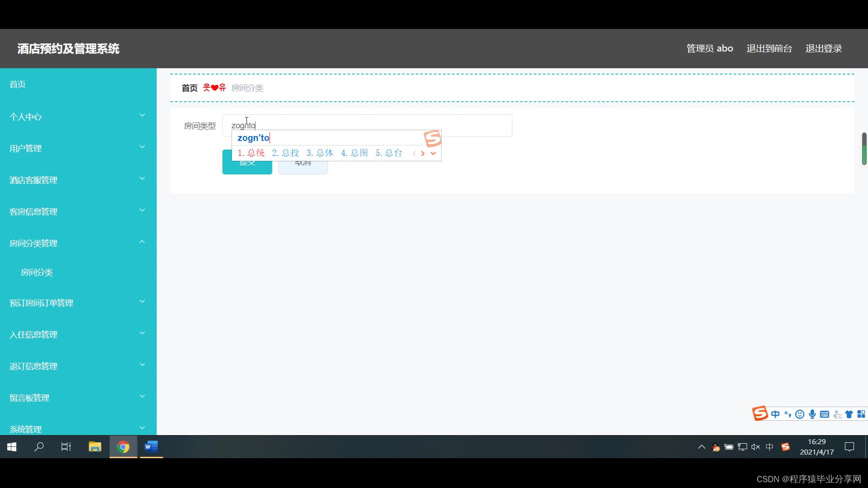Expand the IME candidate list down arrow

click(x=433, y=153)
